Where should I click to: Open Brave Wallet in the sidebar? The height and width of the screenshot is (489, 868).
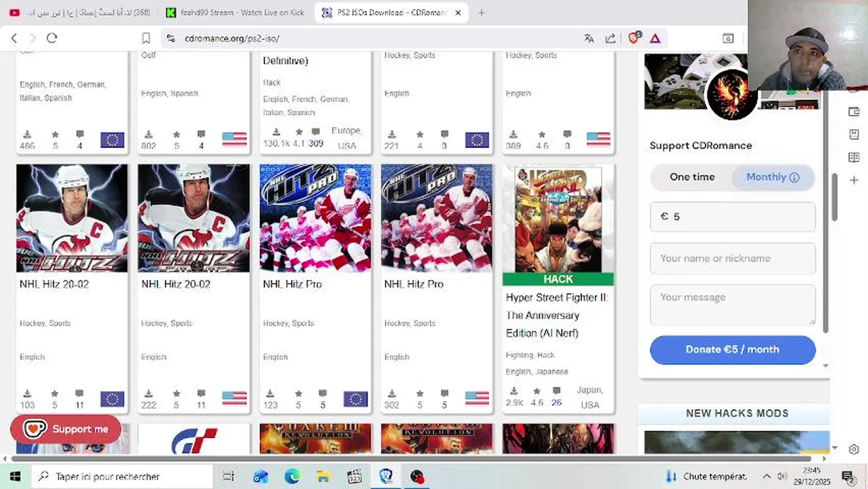tap(854, 111)
